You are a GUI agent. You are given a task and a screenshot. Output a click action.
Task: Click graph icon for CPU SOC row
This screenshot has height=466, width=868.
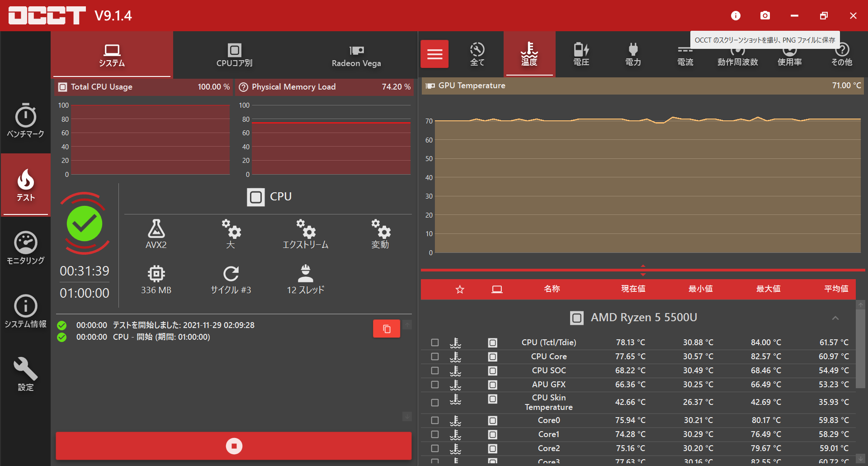[x=456, y=371]
